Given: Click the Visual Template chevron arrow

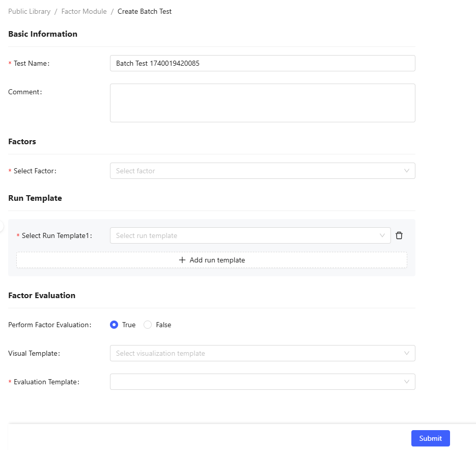Looking at the screenshot, I should (x=406, y=353).
